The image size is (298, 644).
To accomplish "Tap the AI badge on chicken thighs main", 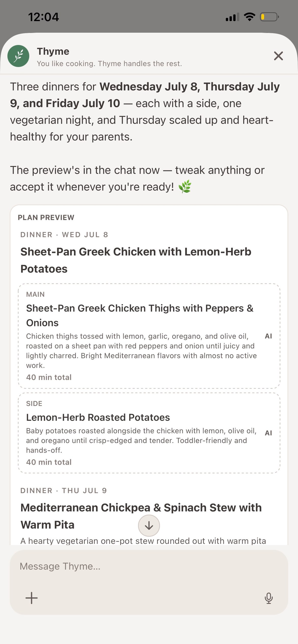I will coord(268,336).
